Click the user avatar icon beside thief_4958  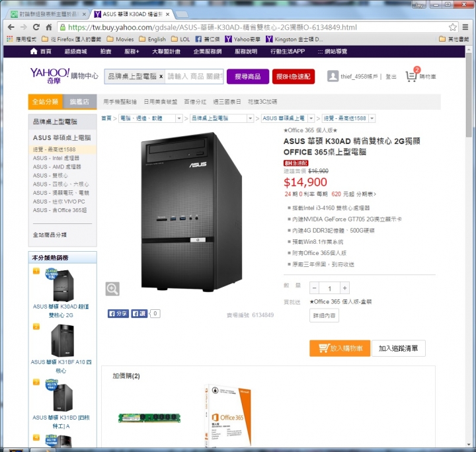click(333, 76)
